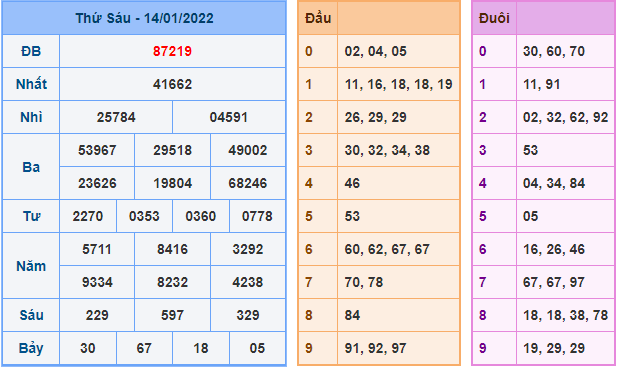The height and width of the screenshot is (367, 617).
Task: Select Ba prize number 68246
Action: click(x=248, y=183)
